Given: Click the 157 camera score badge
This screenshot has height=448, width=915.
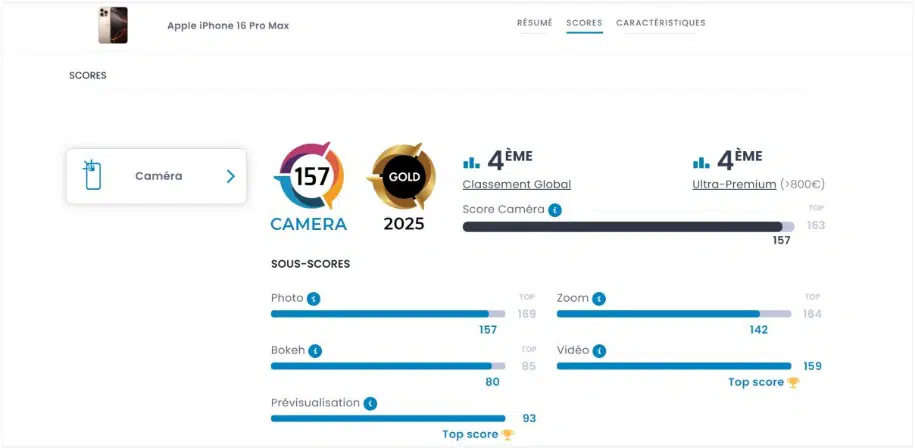Looking at the screenshot, I should pyautogui.click(x=309, y=176).
